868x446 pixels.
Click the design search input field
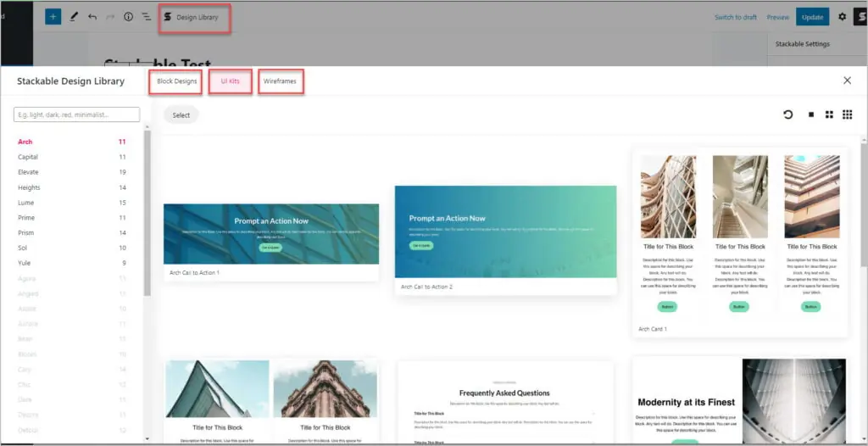[77, 114]
